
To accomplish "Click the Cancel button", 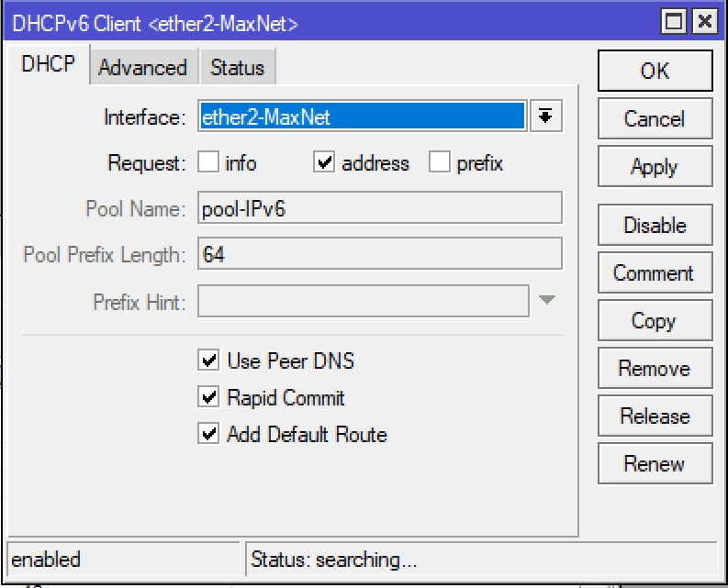I will (x=655, y=118).
